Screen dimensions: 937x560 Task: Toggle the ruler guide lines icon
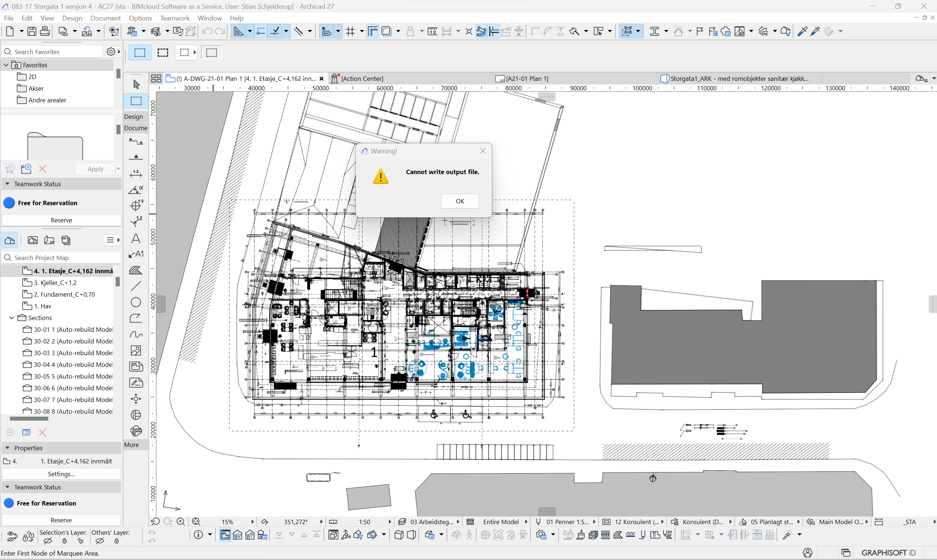[x=372, y=31]
